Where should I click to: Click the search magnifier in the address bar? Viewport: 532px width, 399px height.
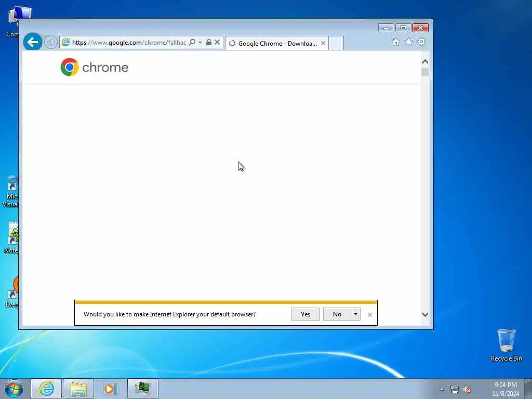pyautogui.click(x=192, y=43)
